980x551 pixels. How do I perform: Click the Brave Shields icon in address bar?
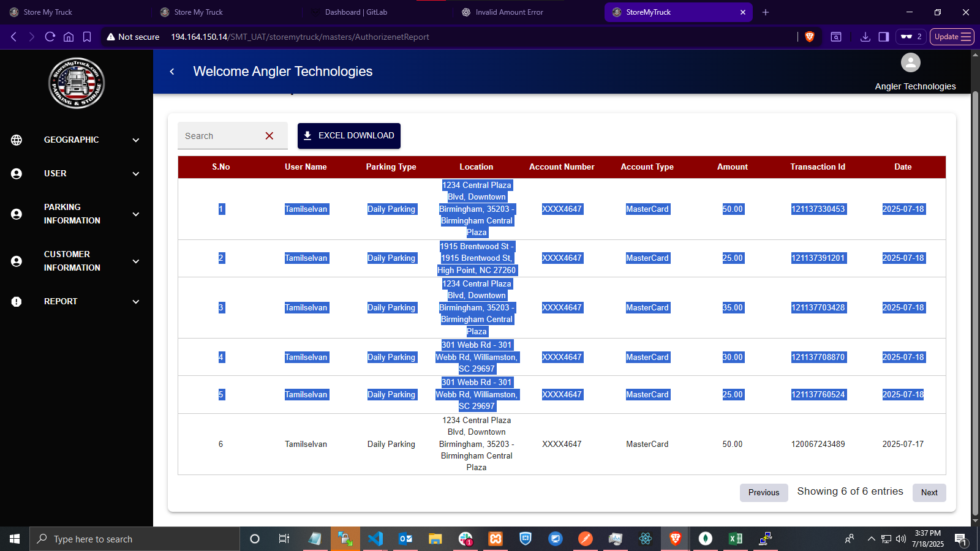(x=809, y=37)
